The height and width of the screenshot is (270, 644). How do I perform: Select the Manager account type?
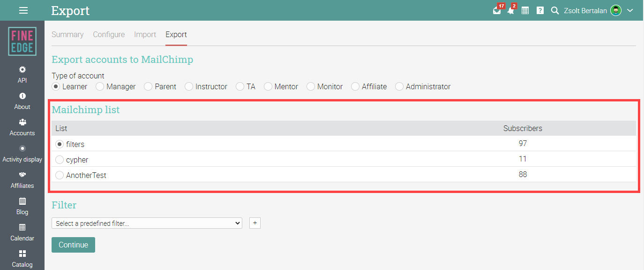pos(100,86)
